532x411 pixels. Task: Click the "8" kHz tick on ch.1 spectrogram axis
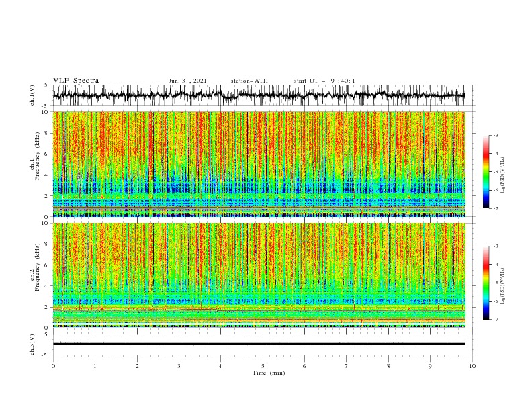tap(47, 133)
